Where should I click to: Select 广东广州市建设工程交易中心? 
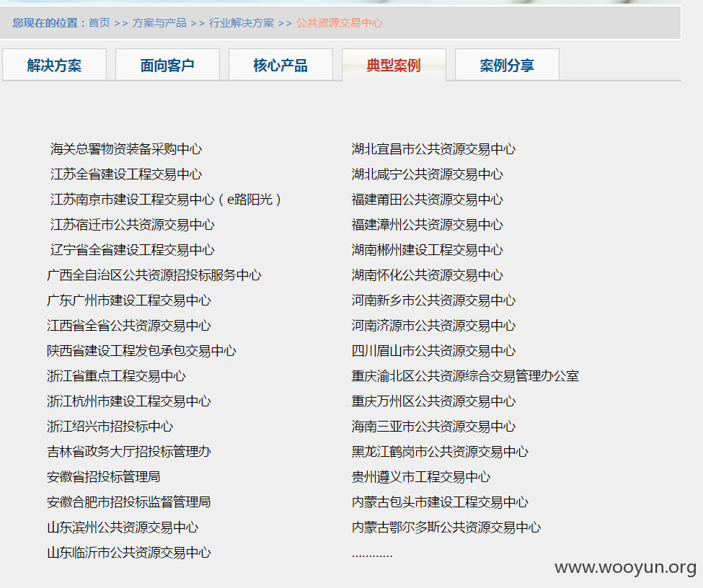[x=128, y=300]
